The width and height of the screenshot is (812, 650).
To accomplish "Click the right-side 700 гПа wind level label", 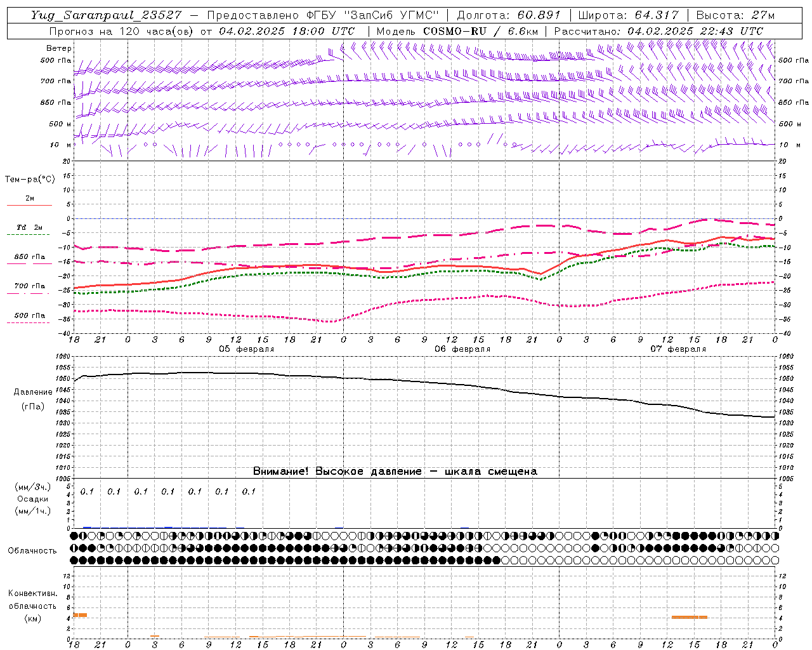I will pos(794,81).
